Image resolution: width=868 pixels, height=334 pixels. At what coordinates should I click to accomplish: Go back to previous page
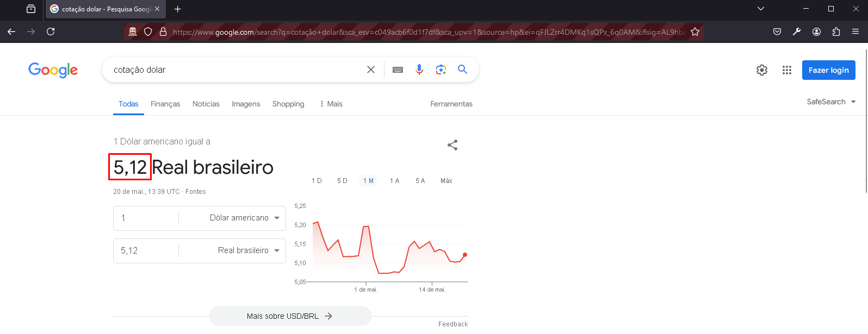pos(11,31)
